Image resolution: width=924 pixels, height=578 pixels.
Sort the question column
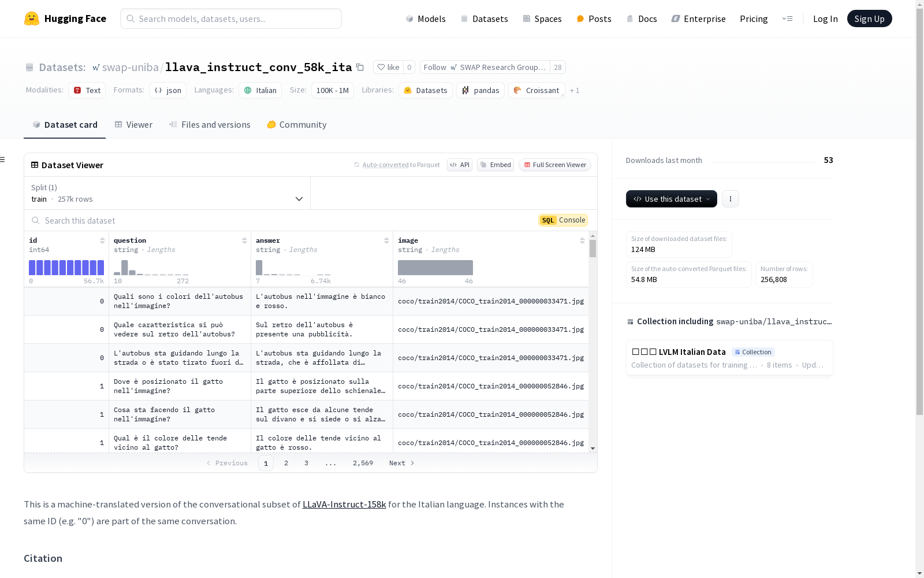coord(244,240)
